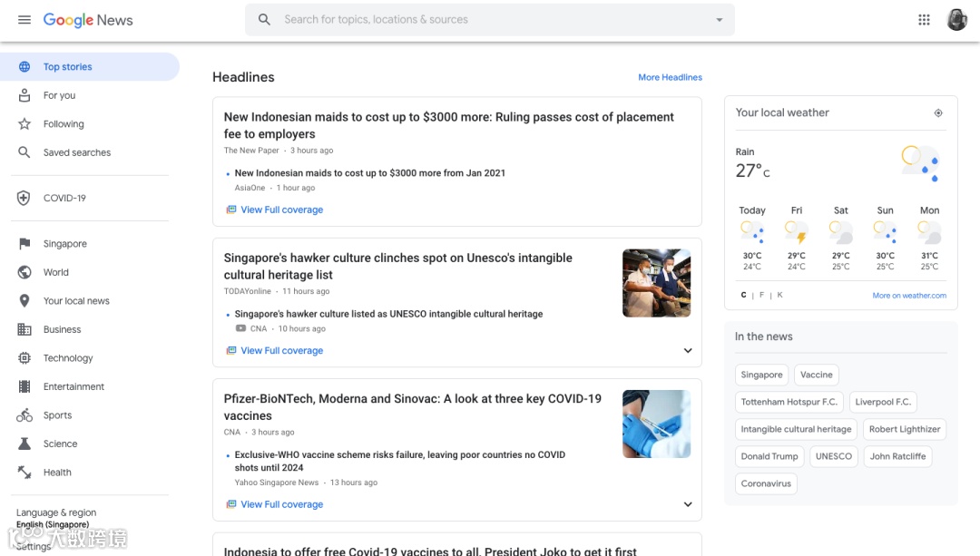This screenshot has width=980, height=556.
Task: Open headline about new Indonesian maids cost
Action: (449, 125)
